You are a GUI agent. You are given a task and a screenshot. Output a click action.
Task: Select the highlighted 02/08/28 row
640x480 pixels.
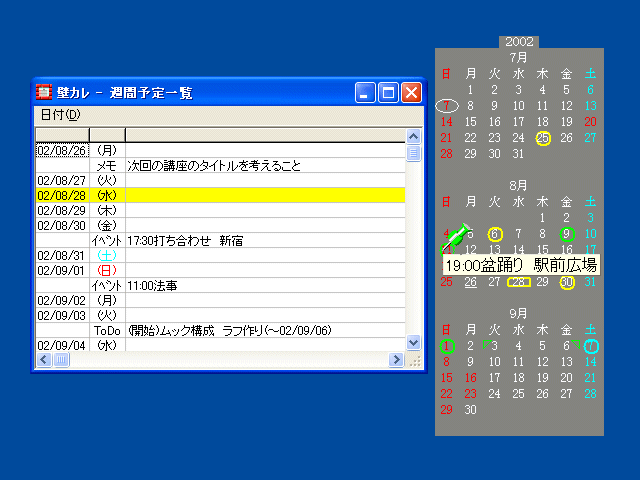[220, 196]
